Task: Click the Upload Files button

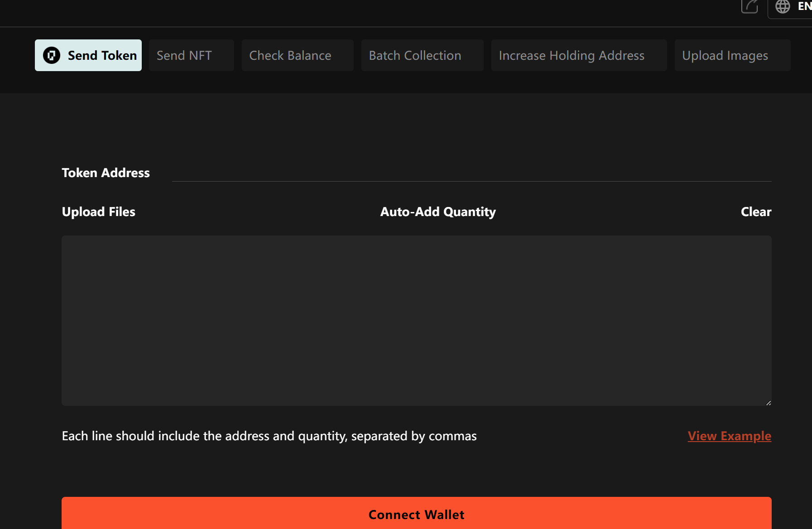Action: tap(98, 212)
